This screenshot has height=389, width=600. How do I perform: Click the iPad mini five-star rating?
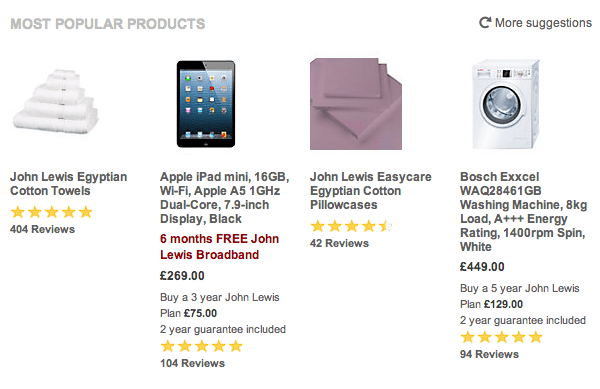(201, 346)
